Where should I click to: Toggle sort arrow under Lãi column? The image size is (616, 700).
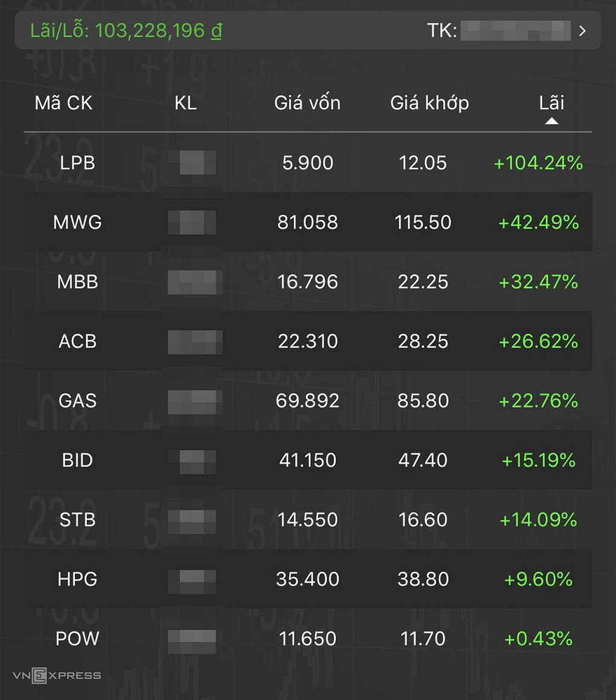[x=551, y=121]
